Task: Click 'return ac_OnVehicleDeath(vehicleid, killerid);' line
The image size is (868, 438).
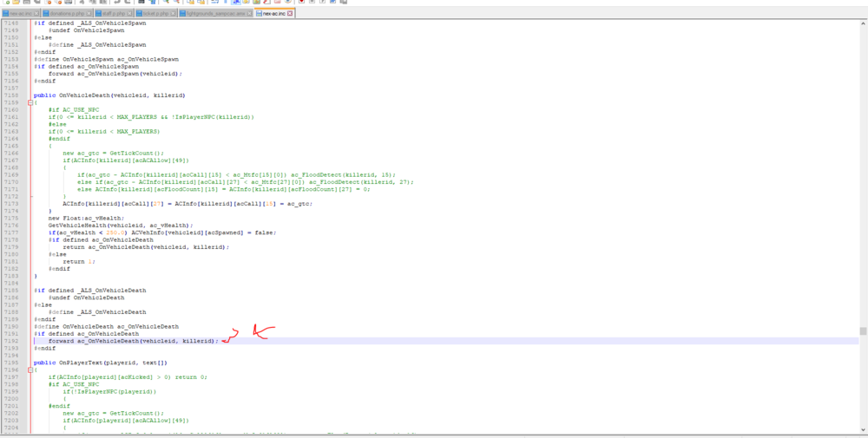Action: [146, 246]
